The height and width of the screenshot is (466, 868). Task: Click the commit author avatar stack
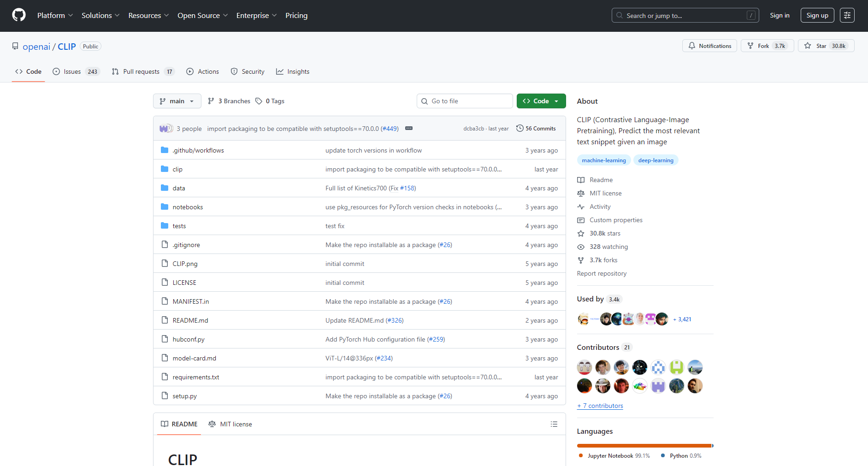166,128
